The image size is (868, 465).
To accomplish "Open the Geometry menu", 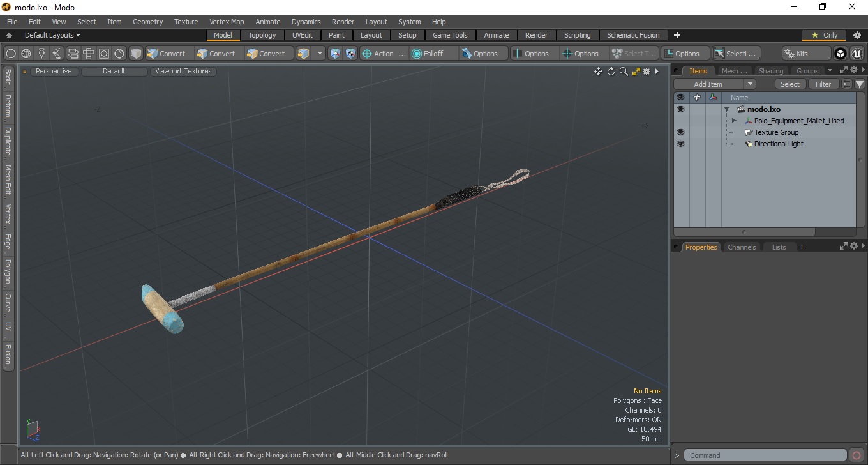I will [x=147, y=22].
